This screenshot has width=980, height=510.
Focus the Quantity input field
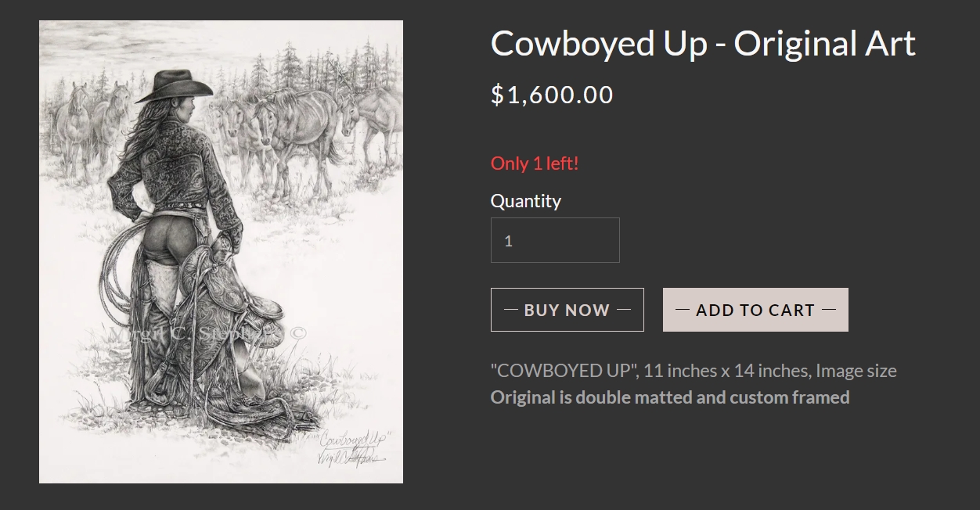[555, 240]
